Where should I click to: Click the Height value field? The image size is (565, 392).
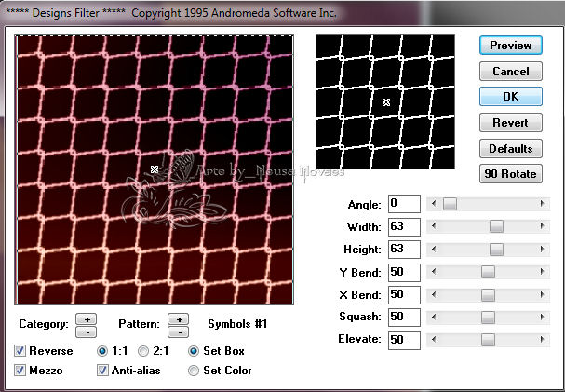(x=404, y=250)
